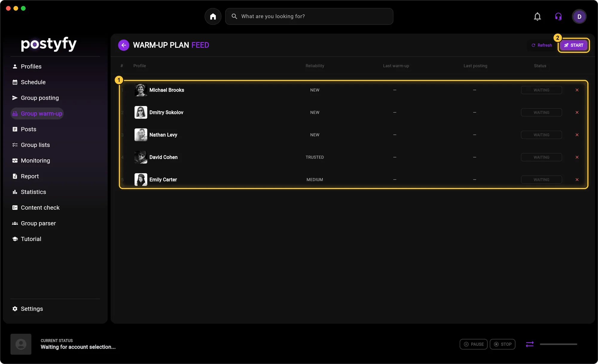
Task: Click Dmitry Sokolov WAITING status
Action: (x=541, y=113)
